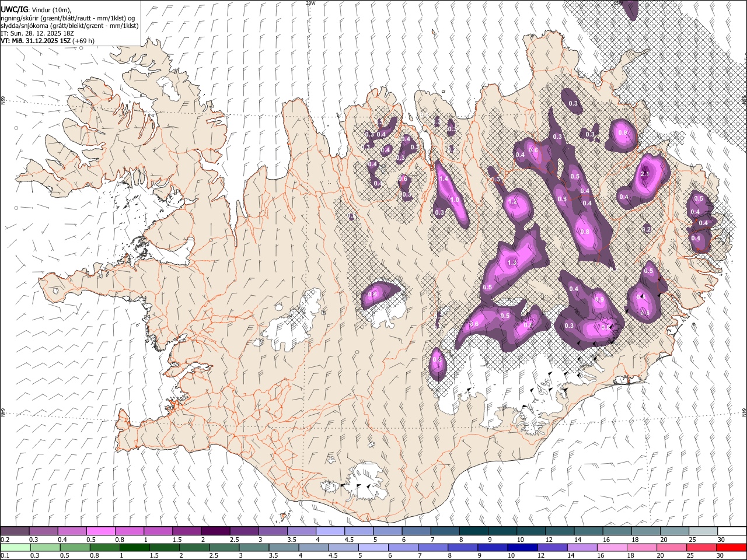Select the white 30 snow scale swatch
Screen dimensions: 747x560
(732, 531)
